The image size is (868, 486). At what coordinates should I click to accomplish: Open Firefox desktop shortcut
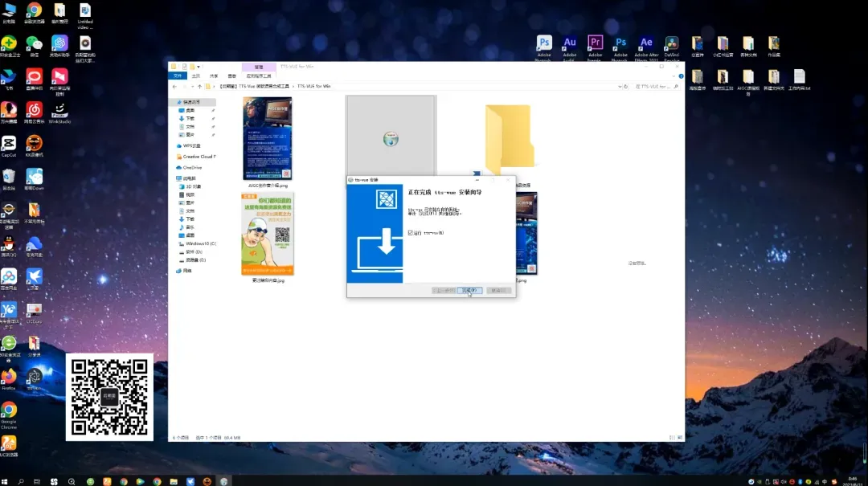click(x=9, y=376)
